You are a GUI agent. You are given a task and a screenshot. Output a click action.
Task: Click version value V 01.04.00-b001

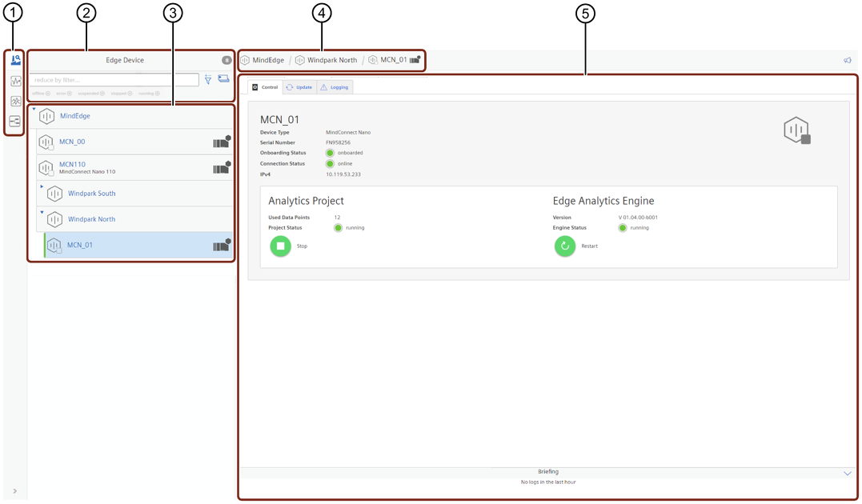pyautogui.click(x=638, y=218)
